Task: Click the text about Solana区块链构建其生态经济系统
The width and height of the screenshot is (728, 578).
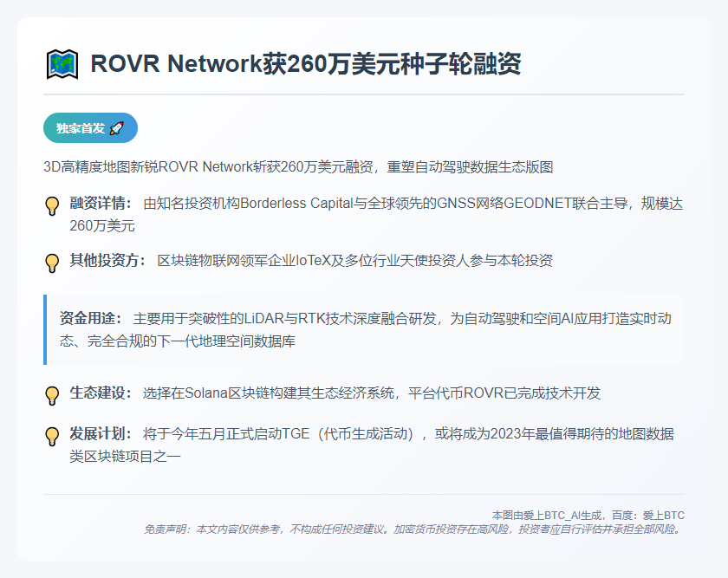Action: (372, 393)
